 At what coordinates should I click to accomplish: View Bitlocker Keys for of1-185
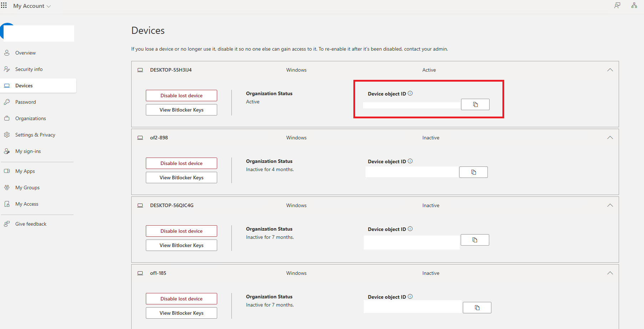click(182, 313)
